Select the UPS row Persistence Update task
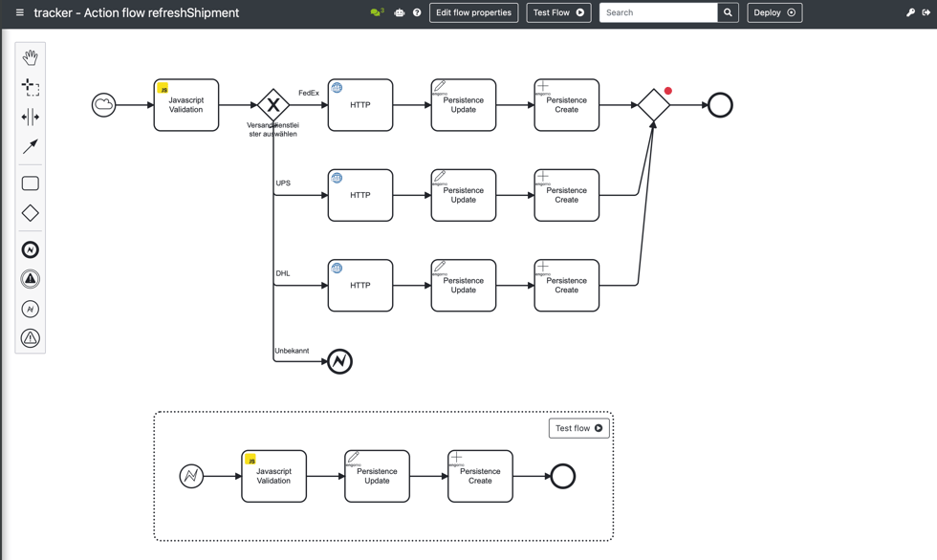The image size is (937, 560). tap(464, 195)
